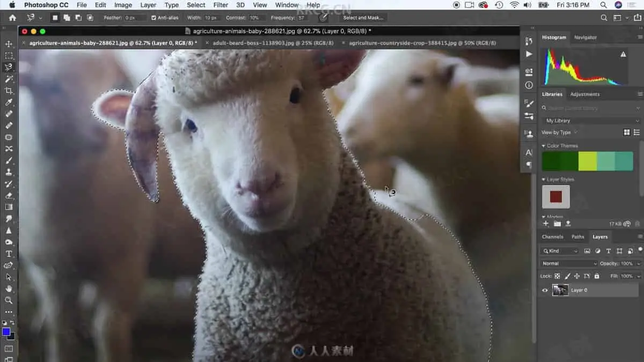Switch to adult-beard-boss document tab
Image resolution: width=644 pixels, height=362 pixels.
273,43
